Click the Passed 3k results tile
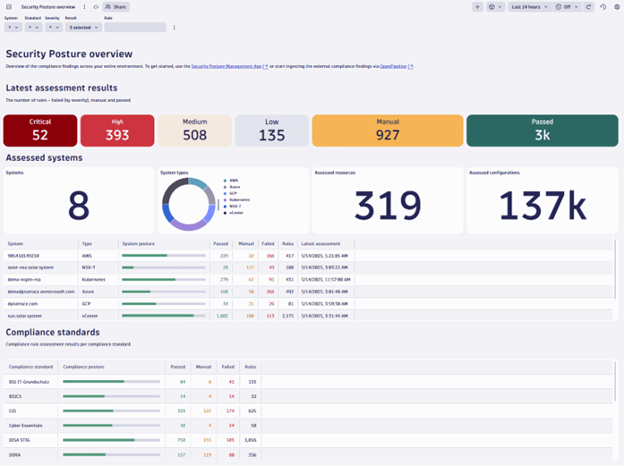624x466 pixels. click(x=541, y=130)
